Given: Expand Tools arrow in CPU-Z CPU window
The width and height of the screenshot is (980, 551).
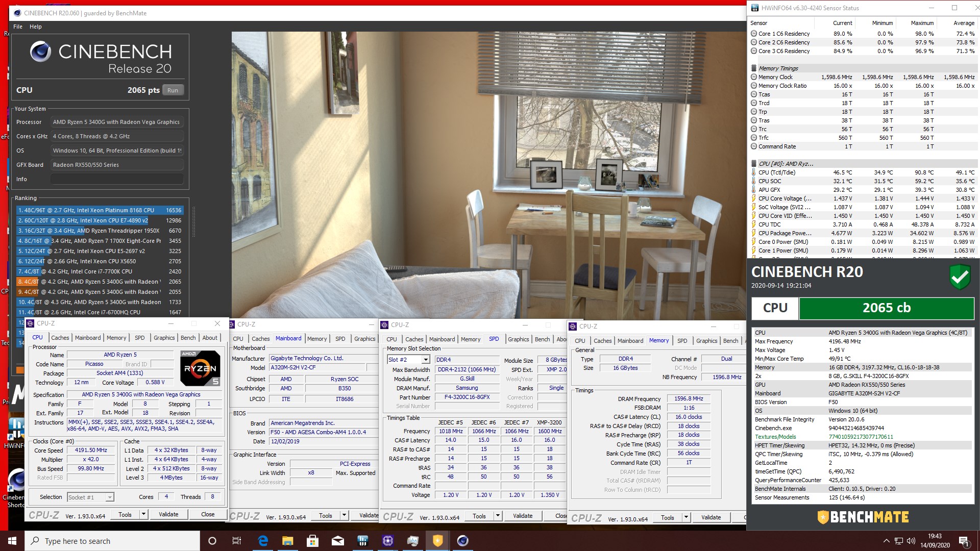Looking at the screenshot, I should pos(143,514).
